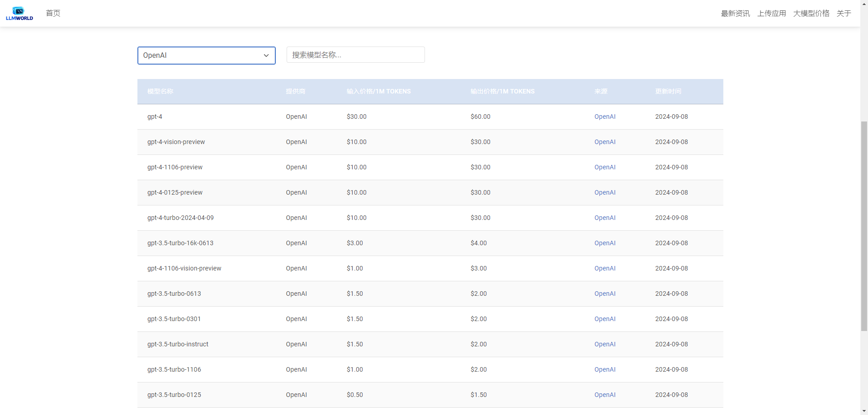Expand the OpenAI provider dropdown
The image size is (868, 415).
click(x=207, y=56)
